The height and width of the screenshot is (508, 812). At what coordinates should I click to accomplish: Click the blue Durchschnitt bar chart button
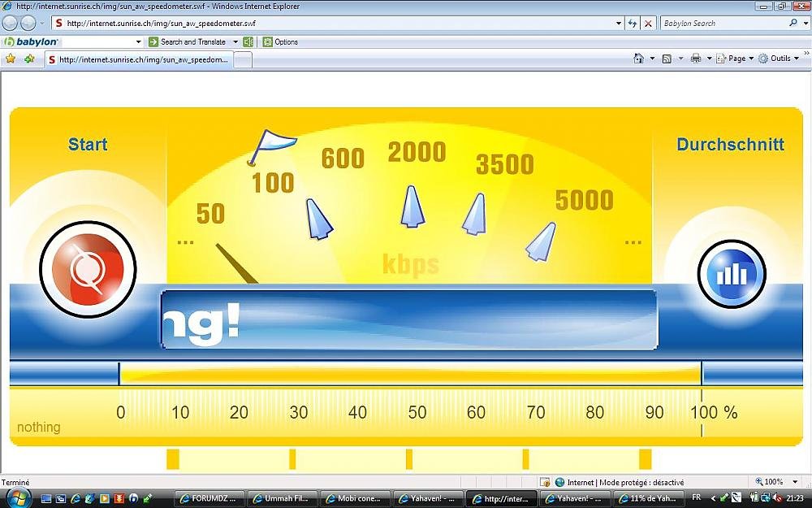732,274
